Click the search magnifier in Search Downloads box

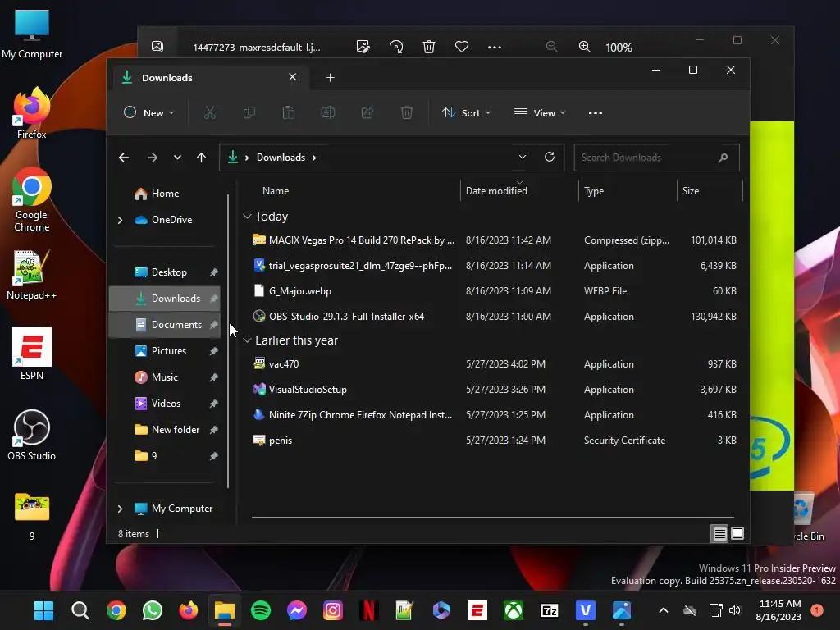pos(724,157)
